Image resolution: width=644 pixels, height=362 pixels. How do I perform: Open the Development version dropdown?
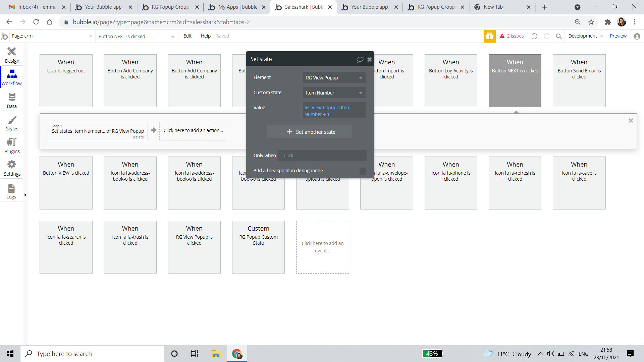pos(585,36)
